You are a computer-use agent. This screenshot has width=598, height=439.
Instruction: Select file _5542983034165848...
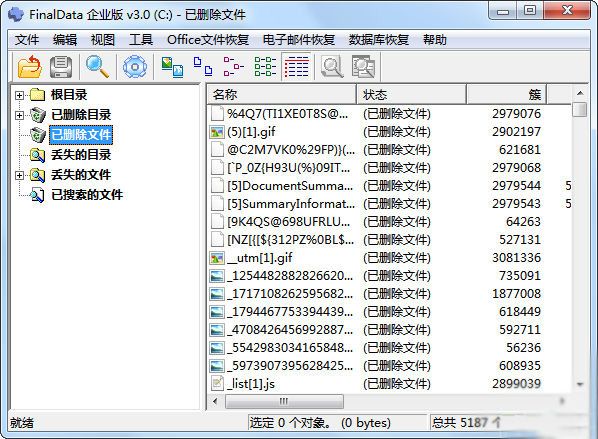click(x=290, y=348)
